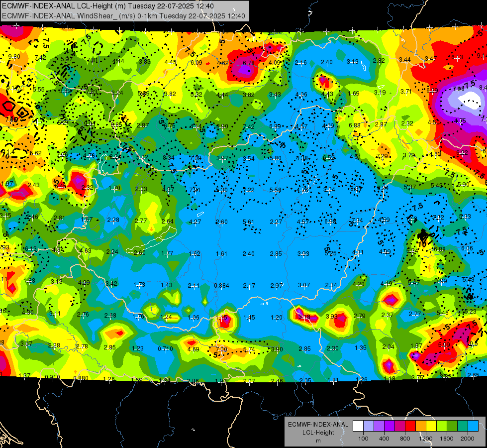Image resolution: width=487 pixels, height=448 pixels.
Task: Click the legend scale label 2000
Action: point(468,439)
